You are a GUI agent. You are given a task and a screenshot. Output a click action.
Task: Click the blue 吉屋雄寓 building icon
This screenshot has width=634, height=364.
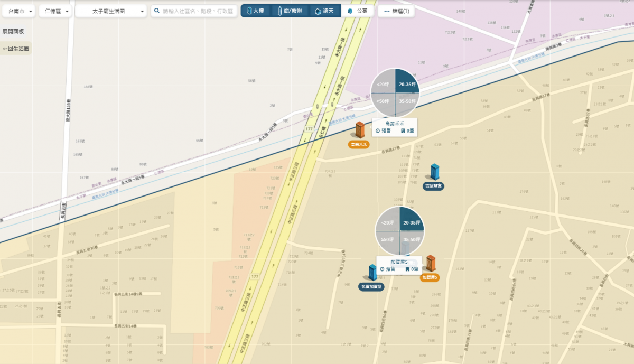click(434, 172)
